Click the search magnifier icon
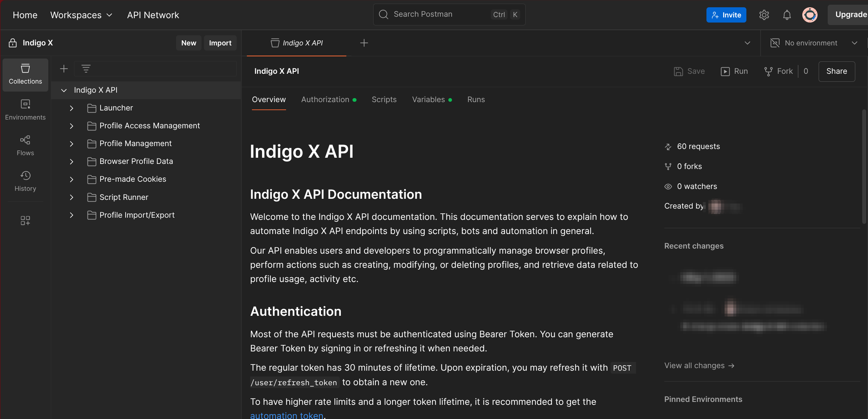Viewport: 868px width, 419px height. click(x=384, y=15)
